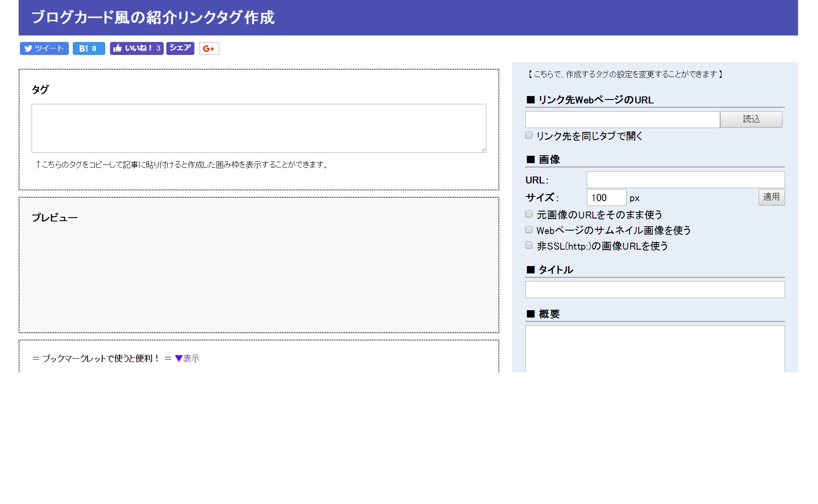
Task: Toggle Webページのサムネイル画像を使う checkbox
Action: click(529, 230)
